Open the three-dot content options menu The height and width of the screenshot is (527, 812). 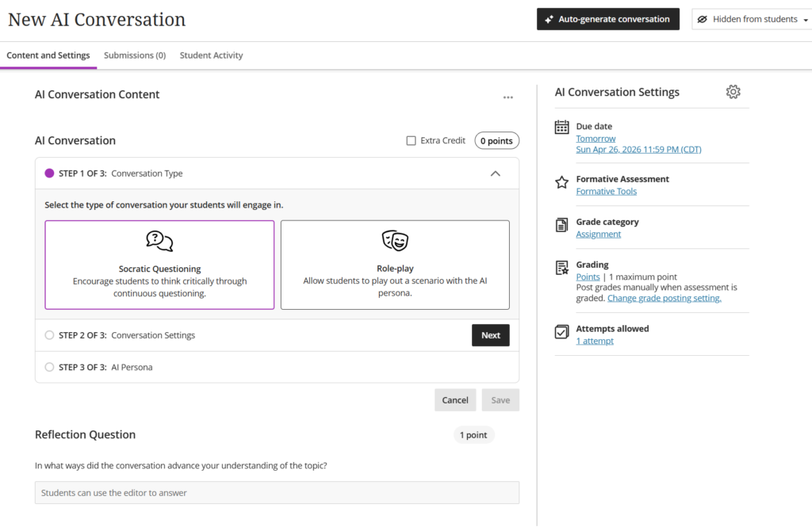tap(508, 97)
